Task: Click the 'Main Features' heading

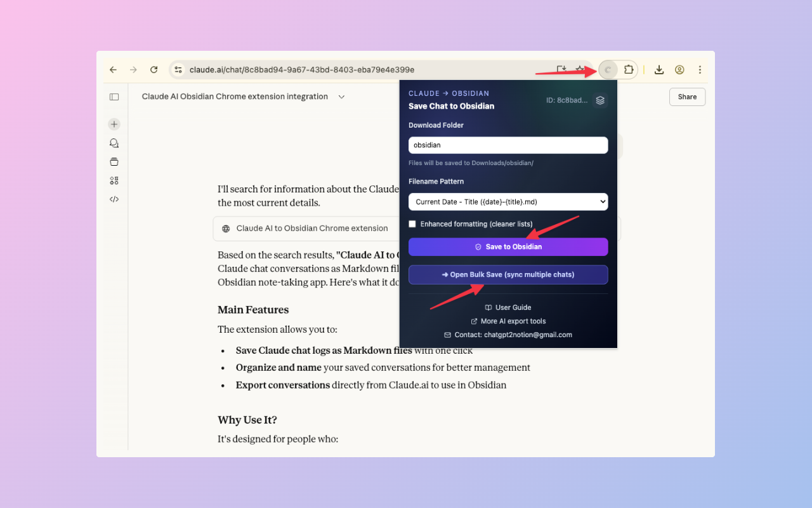Action: pyautogui.click(x=253, y=310)
